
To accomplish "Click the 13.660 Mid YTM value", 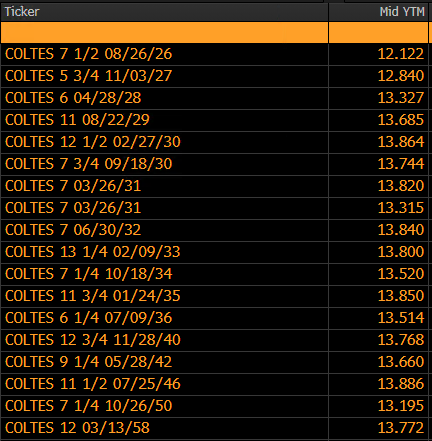I will coord(401,362).
